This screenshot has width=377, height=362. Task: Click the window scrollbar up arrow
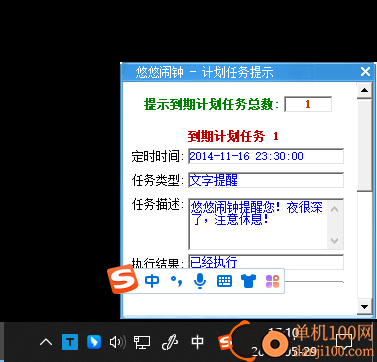[365, 90]
